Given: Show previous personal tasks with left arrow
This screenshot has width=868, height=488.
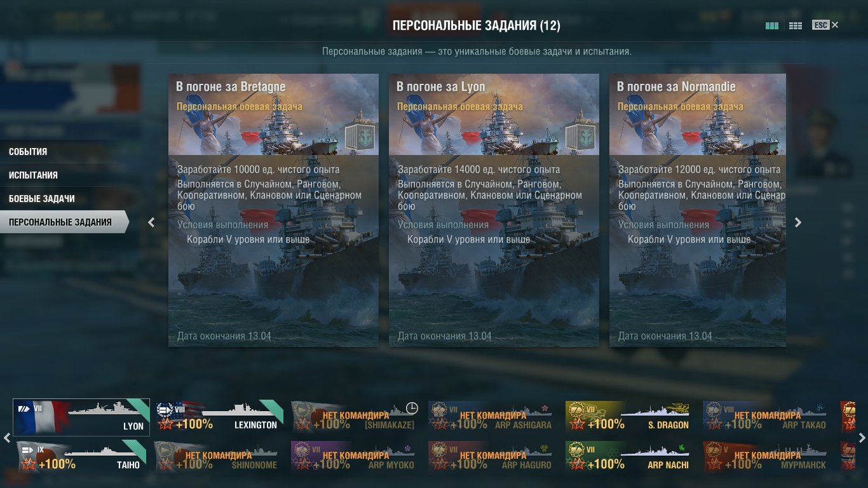Looking at the screenshot, I should coord(151,222).
